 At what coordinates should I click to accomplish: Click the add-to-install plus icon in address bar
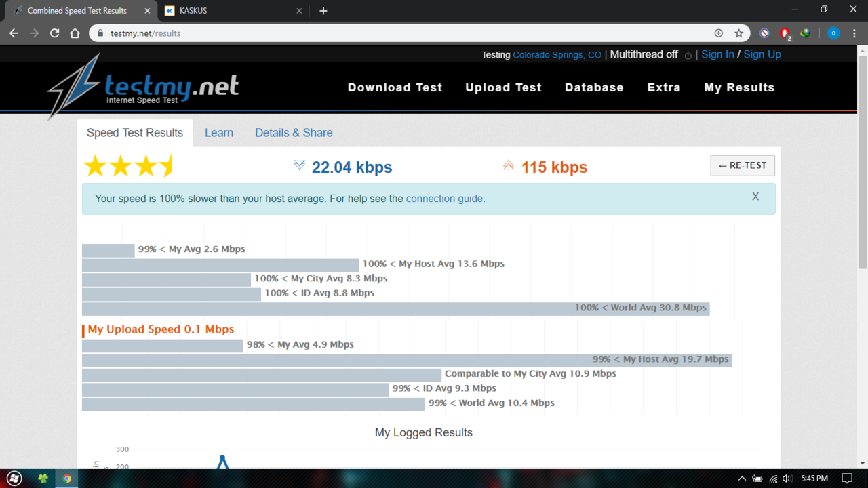tap(719, 33)
